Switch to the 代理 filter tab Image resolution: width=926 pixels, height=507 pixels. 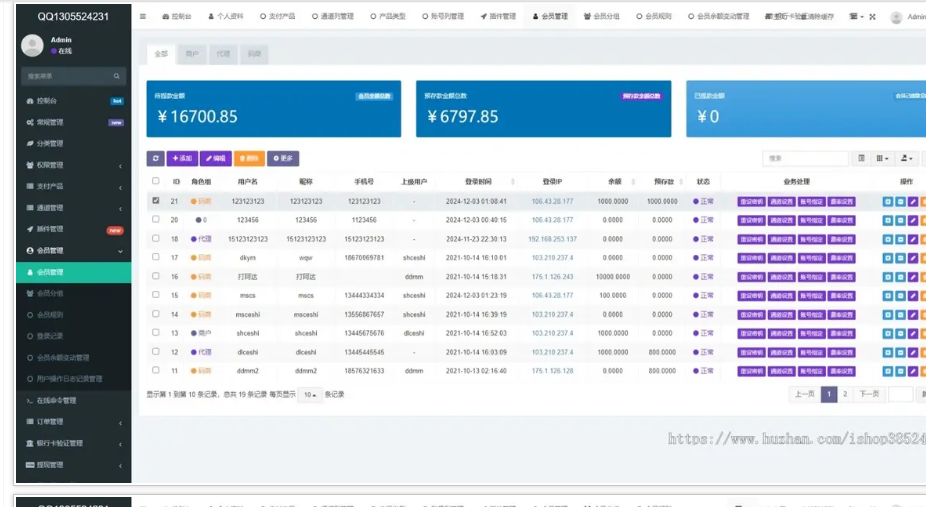point(222,54)
